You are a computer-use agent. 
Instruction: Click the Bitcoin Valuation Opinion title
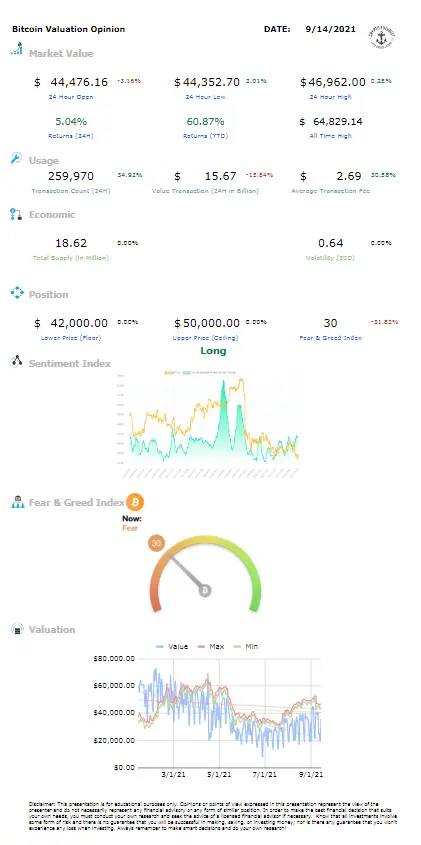pyautogui.click(x=68, y=29)
